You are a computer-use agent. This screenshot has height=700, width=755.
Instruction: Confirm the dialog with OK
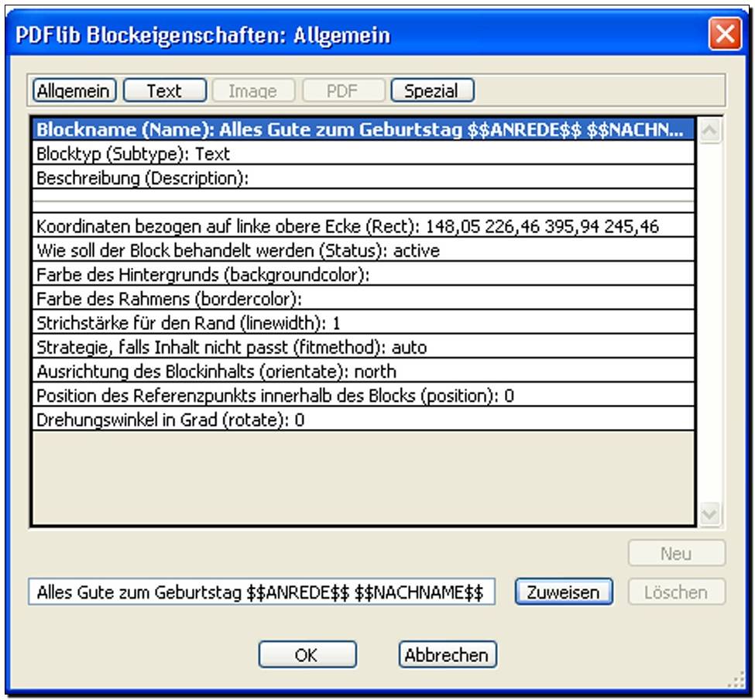click(x=307, y=654)
